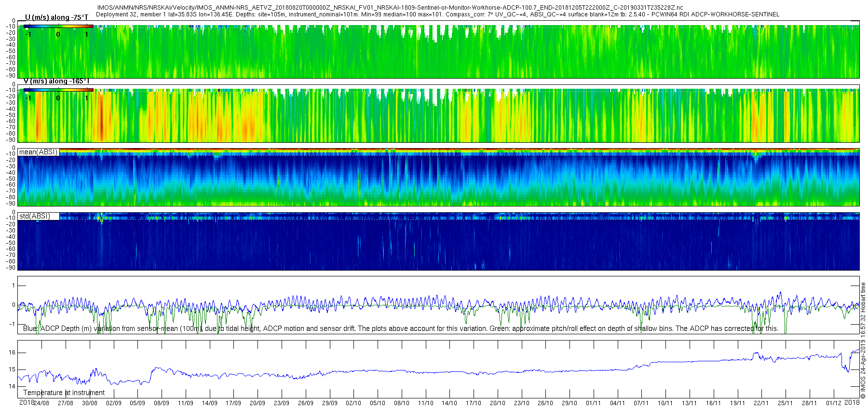This screenshot has height=410, width=868.
Task: Click the '23/09' date tick label
Action: click(x=282, y=403)
